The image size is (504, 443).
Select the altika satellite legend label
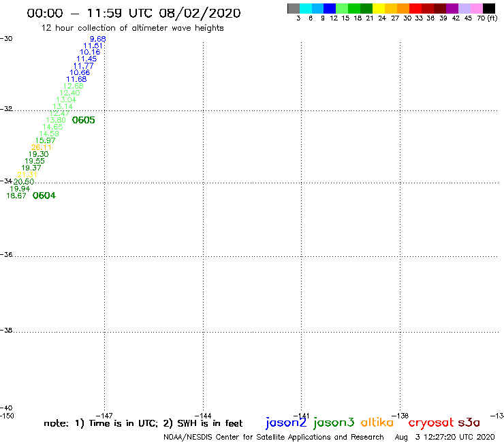pyautogui.click(x=377, y=423)
